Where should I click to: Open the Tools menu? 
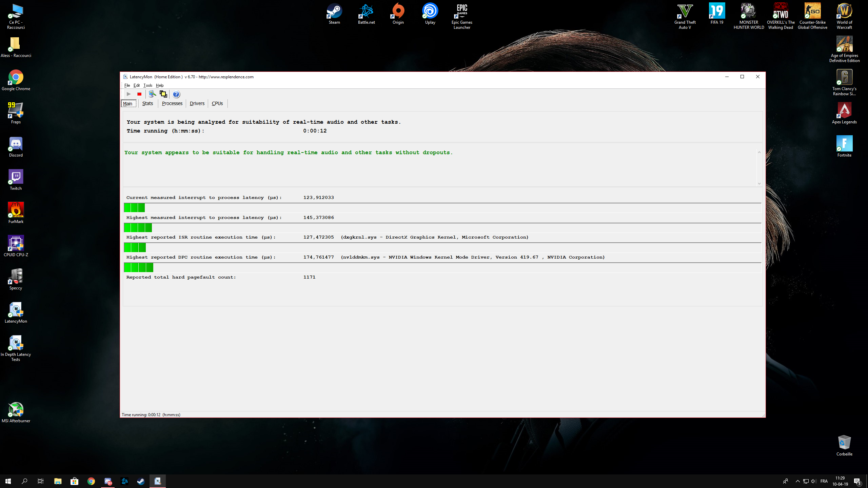[147, 85]
